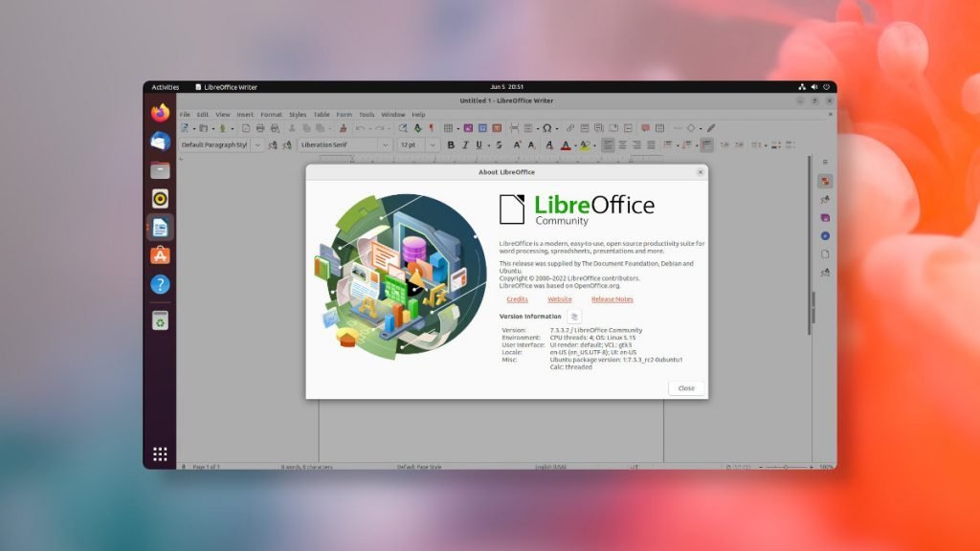Show Applications grid in the dock
This screenshot has height=551, width=980.
tap(160, 453)
